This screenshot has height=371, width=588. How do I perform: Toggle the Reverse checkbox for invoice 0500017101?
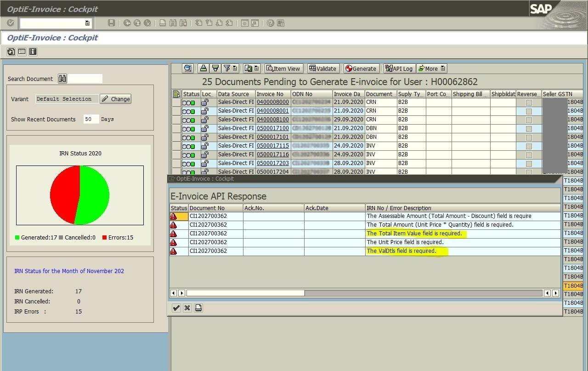529,137
